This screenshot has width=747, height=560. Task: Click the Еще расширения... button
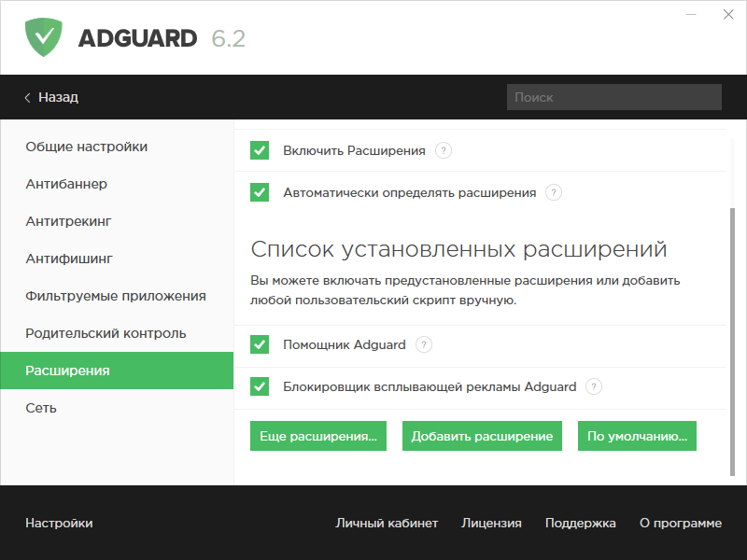pyautogui.click(x=318, y=436)
